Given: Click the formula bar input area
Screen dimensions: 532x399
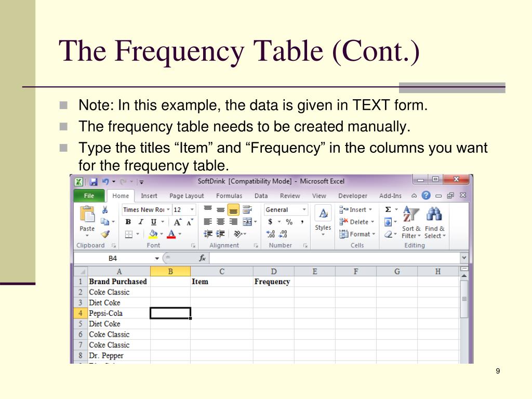Looking at the screenshot, I should 335,258.
